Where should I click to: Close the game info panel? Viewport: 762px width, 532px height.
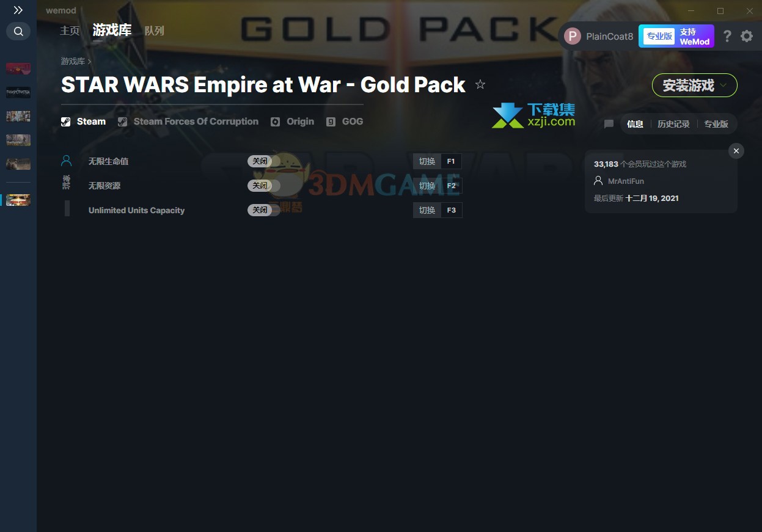[x=736, y=151]
